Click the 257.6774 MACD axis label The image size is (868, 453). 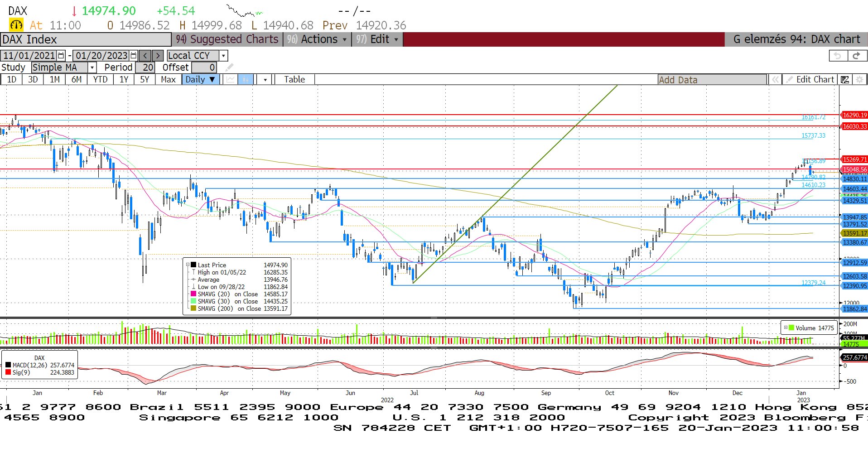854,357
